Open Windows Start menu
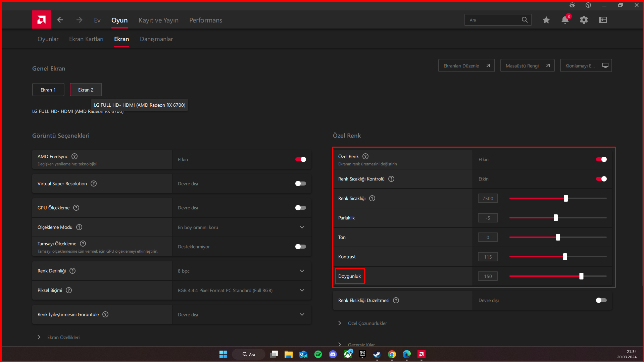644x362 pixels. (x=223, y=354)
